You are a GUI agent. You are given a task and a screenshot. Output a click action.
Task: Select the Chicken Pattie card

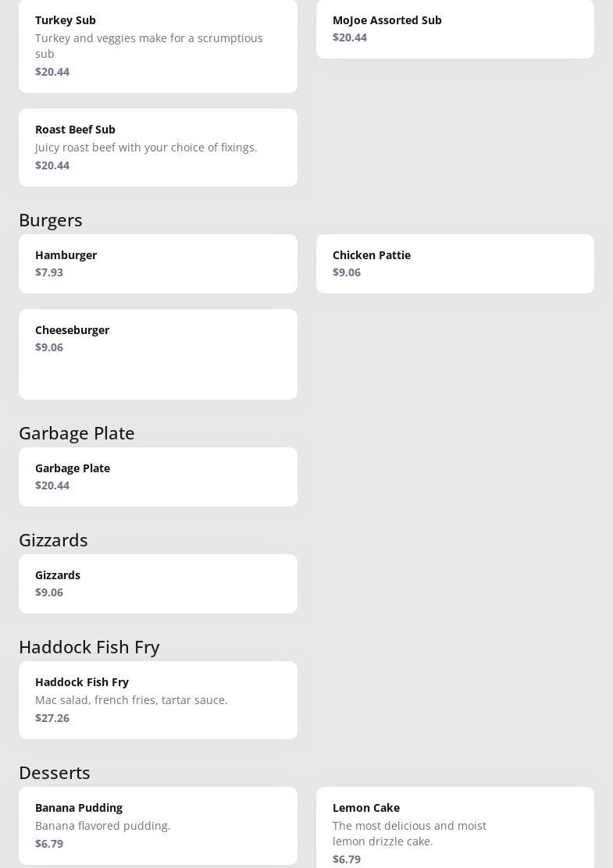pyautogui.click(x=454, y=264)
